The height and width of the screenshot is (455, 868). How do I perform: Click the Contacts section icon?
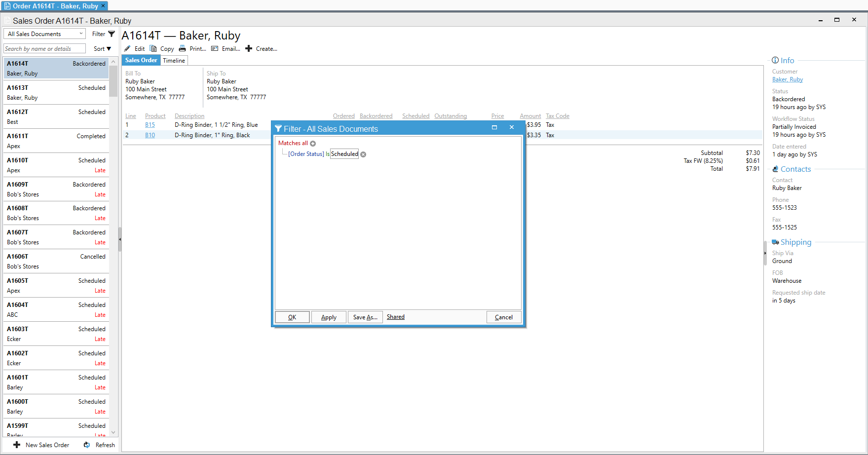pos(775,169)
